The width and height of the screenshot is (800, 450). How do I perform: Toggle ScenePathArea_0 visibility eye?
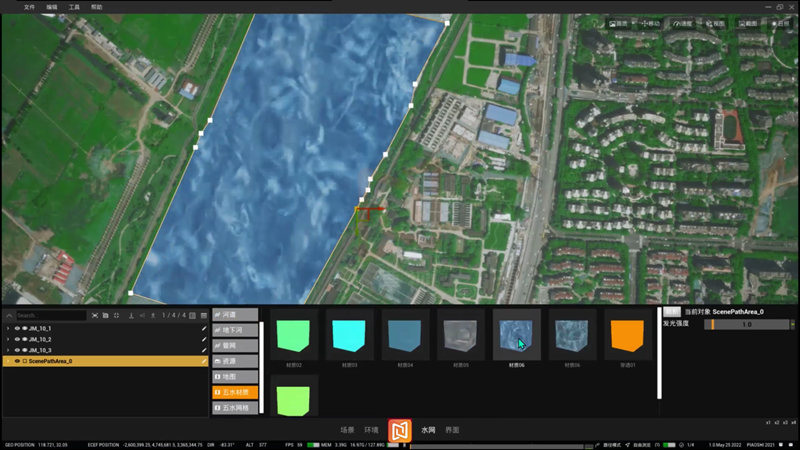(x=18, y=361)
